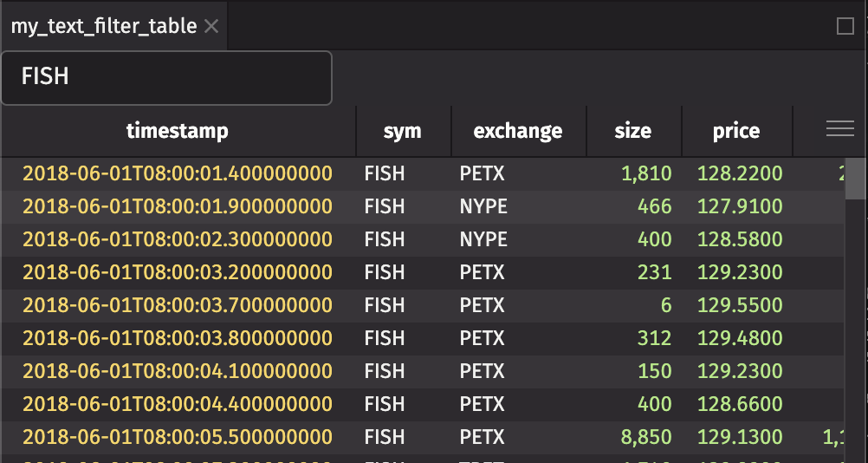This screenshot has width=868, height=463.
Task: Open the table options hamburger menu
Action: point(839,130)
